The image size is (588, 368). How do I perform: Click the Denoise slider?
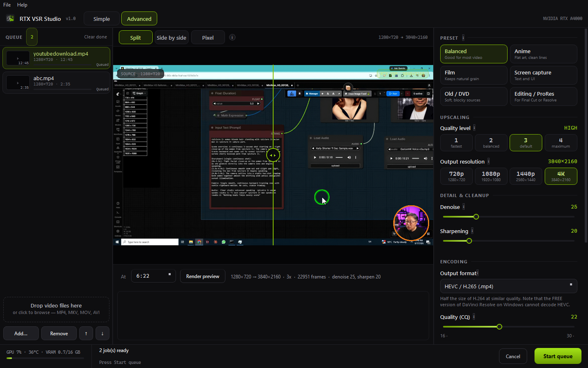(x=508, y=217)
